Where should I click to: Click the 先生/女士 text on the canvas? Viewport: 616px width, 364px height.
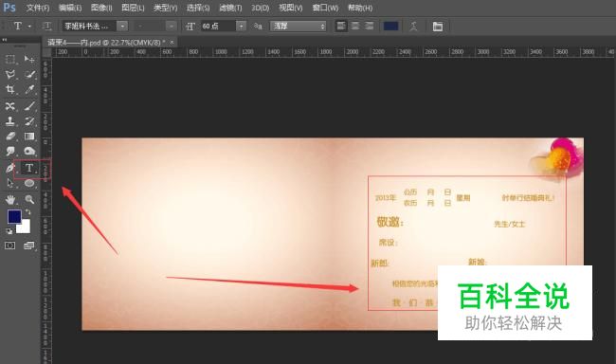(509, 224)
